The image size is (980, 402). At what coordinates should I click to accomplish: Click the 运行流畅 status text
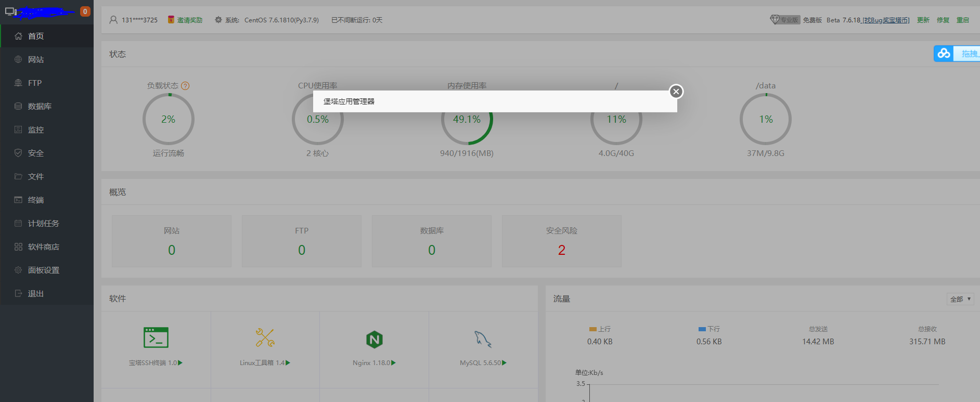click(169, 153)
